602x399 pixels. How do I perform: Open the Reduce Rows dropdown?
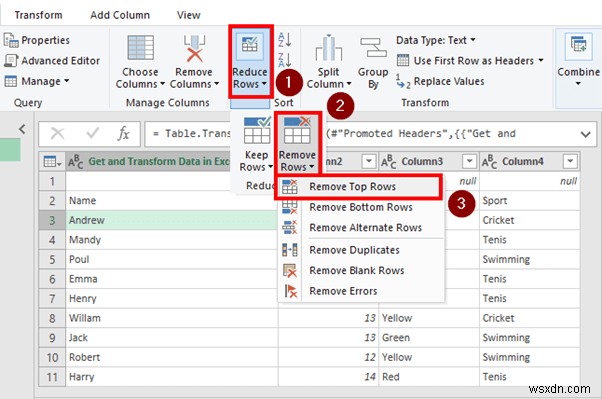click(250, 61)
